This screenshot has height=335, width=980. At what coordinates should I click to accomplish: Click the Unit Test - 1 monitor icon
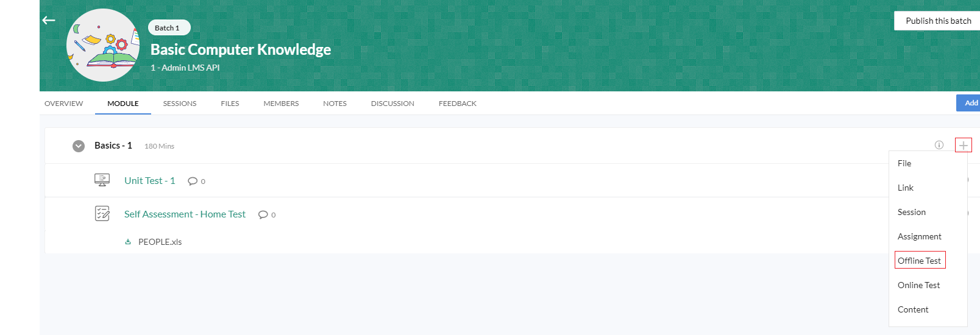[102, 180]
